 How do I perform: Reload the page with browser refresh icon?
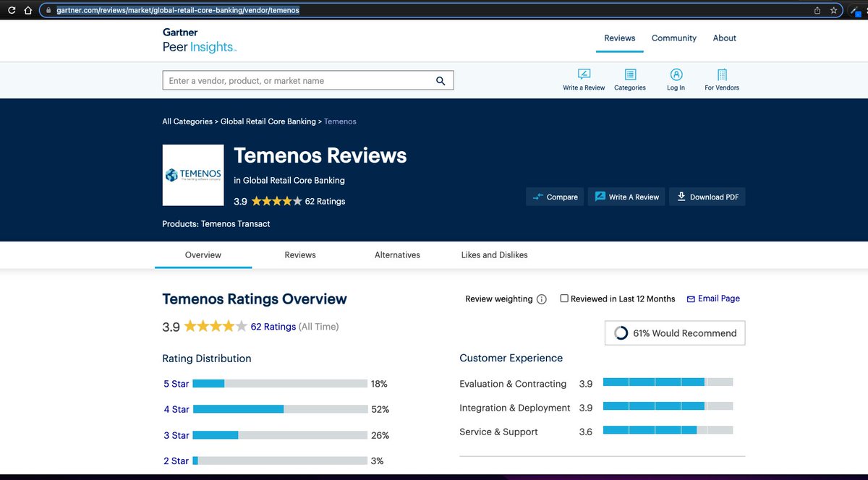[12, 10]
